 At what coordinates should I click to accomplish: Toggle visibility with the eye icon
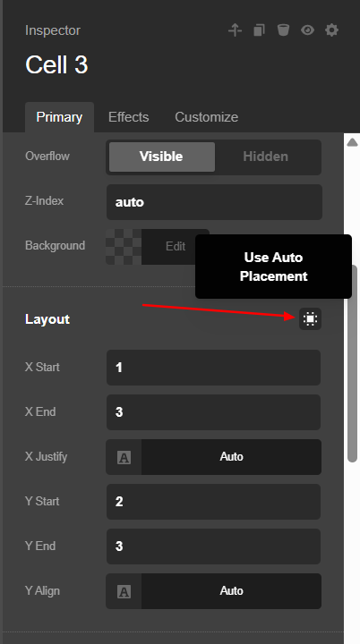307,30
